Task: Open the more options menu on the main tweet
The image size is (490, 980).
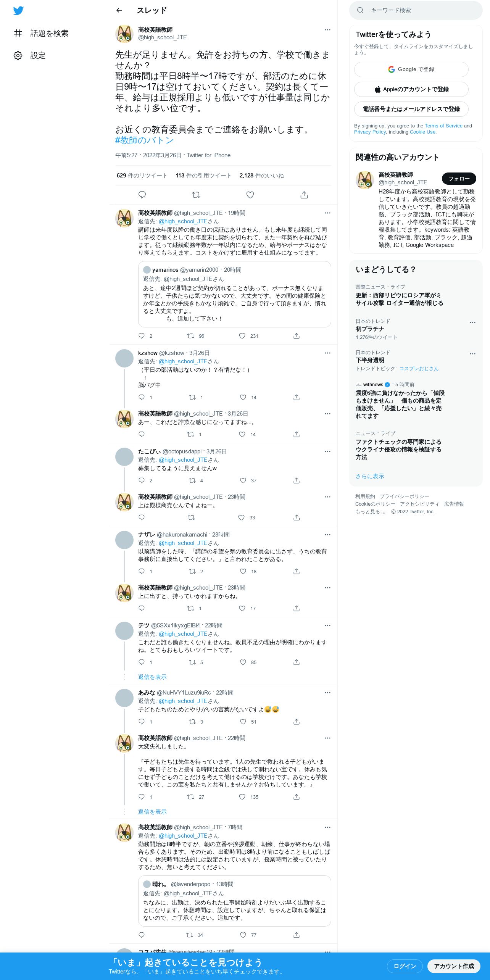Action: (x=327, y=30)
